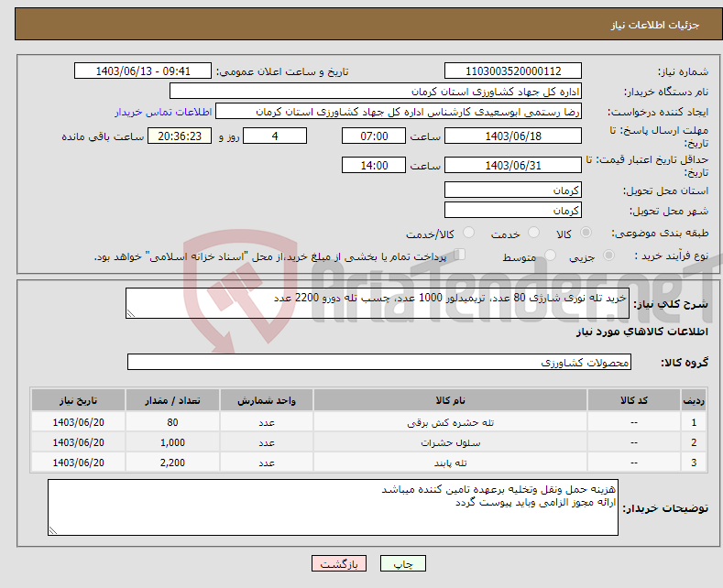
Task: Open the buyer contact information link
Action: point(163,112)
